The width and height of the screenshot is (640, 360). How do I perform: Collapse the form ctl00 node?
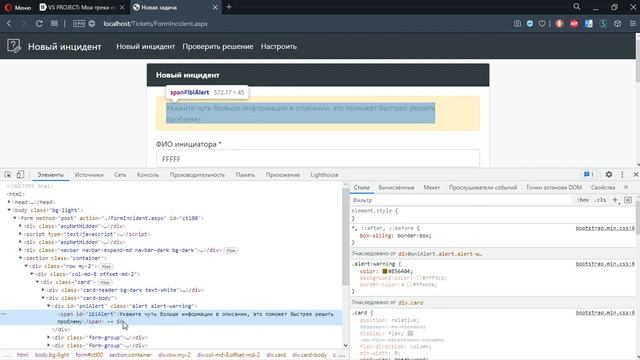pos(15,218)
